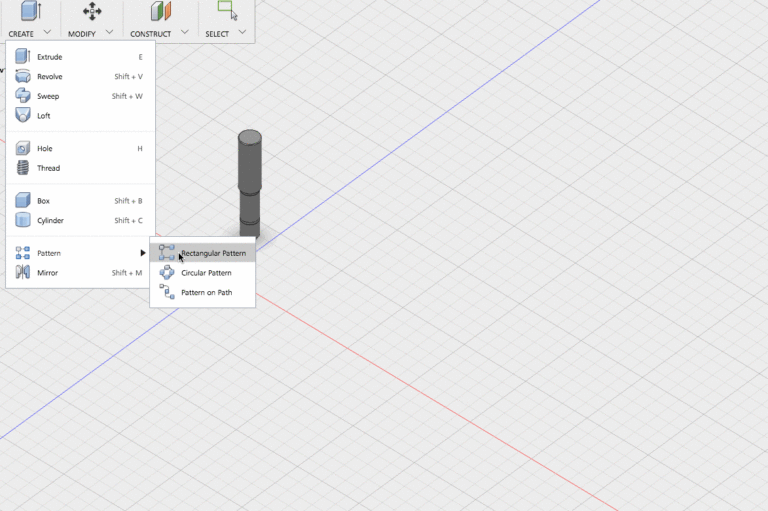
Task: Expand the SELECT dropdown arrow
Action: pos(242,32)
